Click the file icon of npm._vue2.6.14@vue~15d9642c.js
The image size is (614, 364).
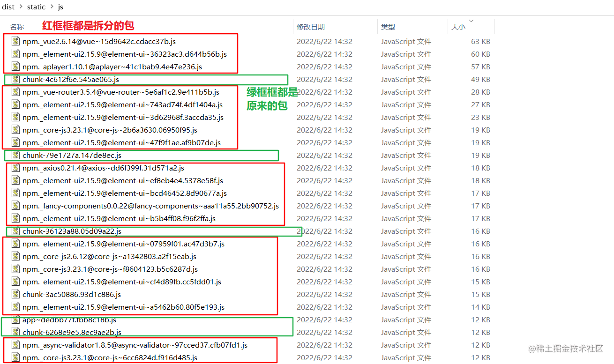pos(15,41)
